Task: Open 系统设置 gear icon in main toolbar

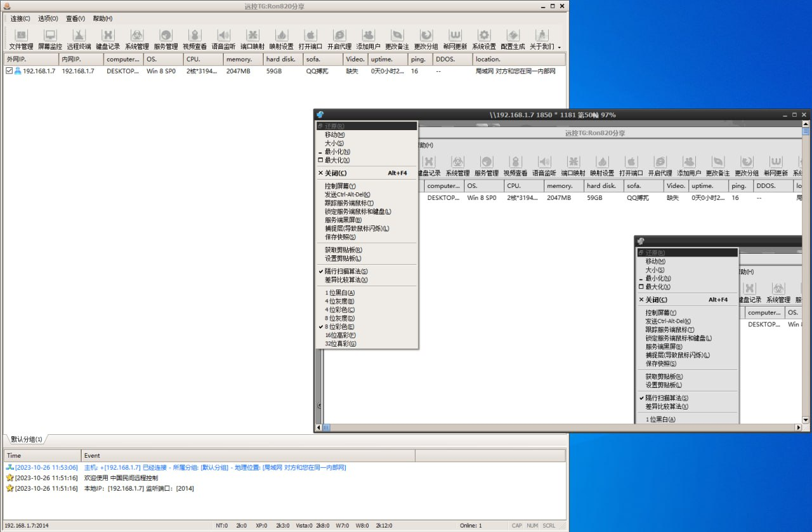Action: click(484, 39)
